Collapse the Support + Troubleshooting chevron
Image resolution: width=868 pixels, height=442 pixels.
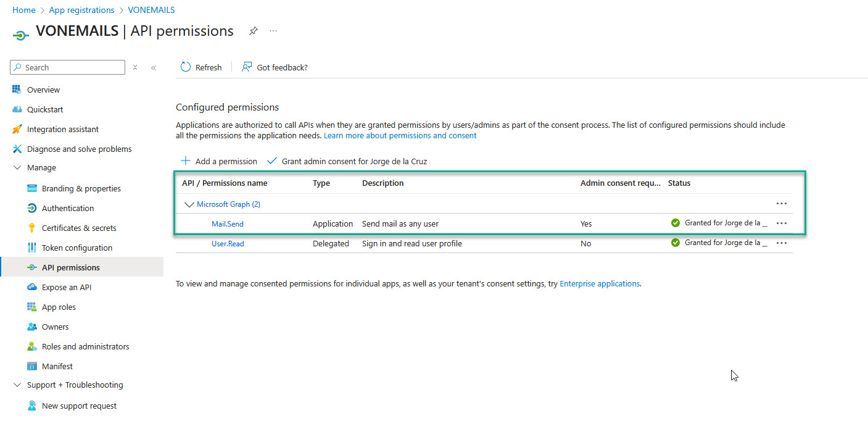pyautogui.click(x=17, y=385)
